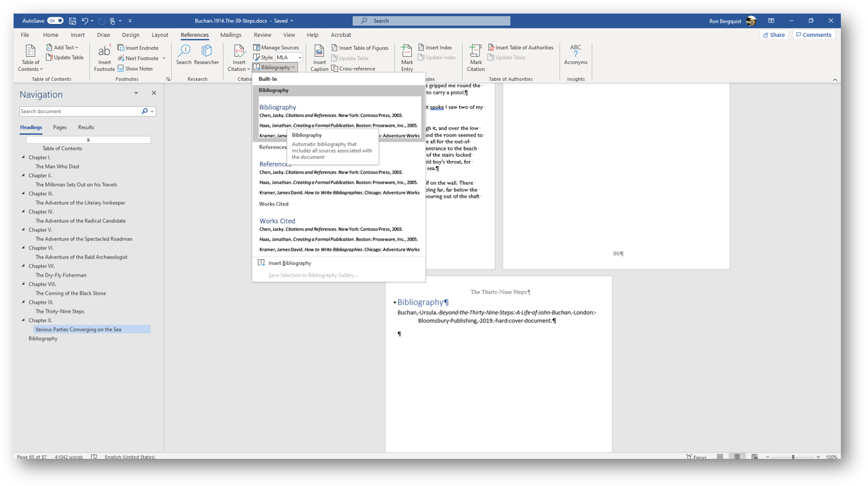Choose Insert Bibliography from the menu
Viewport: 868px width, 486px height.
click(x=290, y=263)
